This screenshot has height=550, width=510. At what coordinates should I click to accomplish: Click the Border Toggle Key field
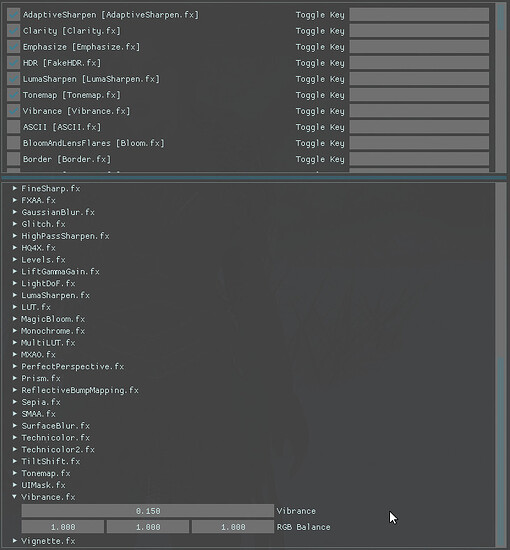(x=419, y=159)
